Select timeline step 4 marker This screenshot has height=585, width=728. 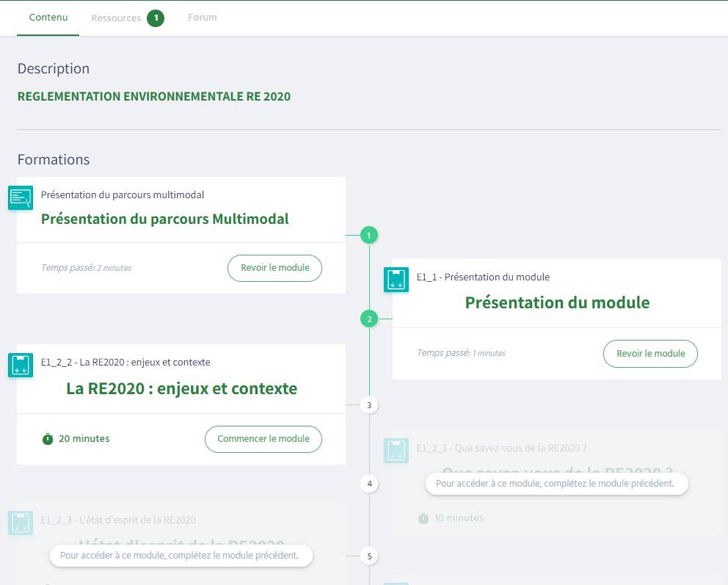tap(369, 484)
